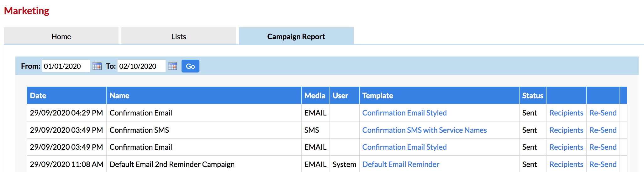Switch to the Home tab
The height and width of the screenshot is (172, 644).
pyautogui.click(x=61, y=36)
